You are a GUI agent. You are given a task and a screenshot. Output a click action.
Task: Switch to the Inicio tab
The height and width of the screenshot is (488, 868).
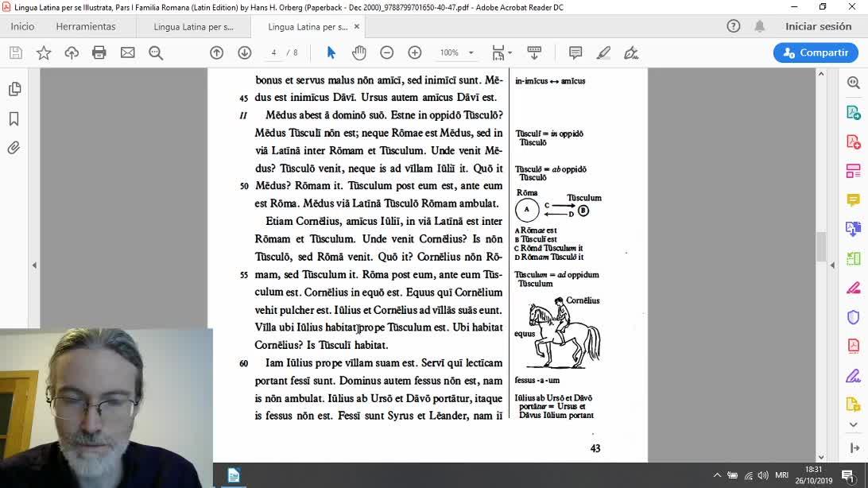22,26
